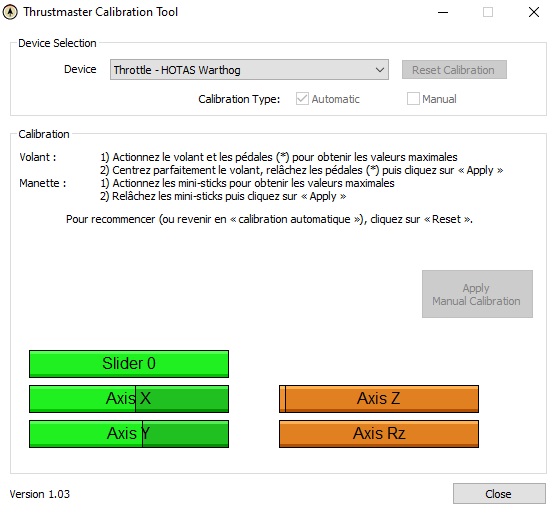Click the Axis Y green bar
Image resolution: width=554 pixels, height=514 pixels.
(x=129, y=433)
